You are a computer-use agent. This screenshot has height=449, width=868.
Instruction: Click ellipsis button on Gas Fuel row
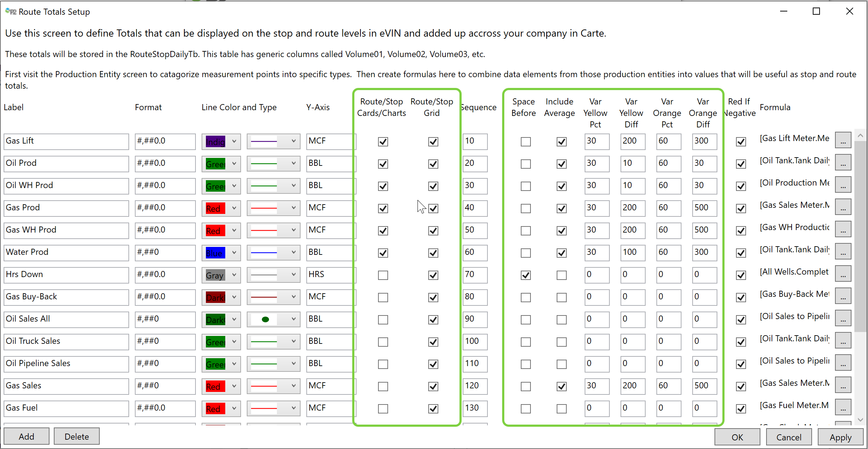click(x=843, y=407)
